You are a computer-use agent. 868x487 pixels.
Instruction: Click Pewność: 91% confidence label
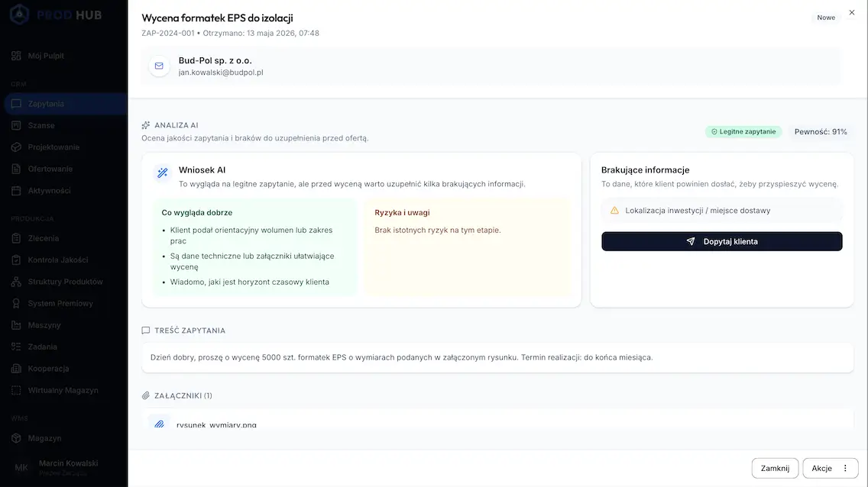(821, 131)
